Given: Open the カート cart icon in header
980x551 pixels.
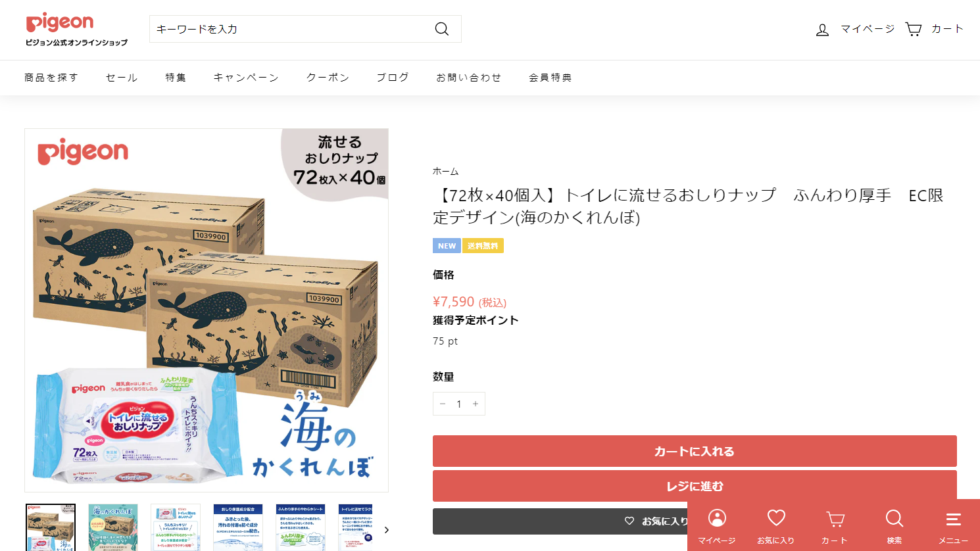Looking at the screenshot, I should point(914,29).
